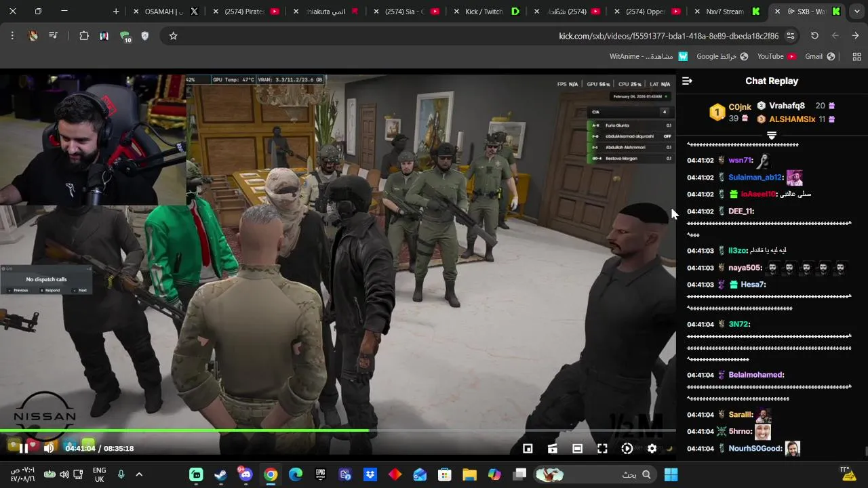Mute the video player volume
Image resolution: width=868 pixels, height=488 pixels.
tap(49, 448)
